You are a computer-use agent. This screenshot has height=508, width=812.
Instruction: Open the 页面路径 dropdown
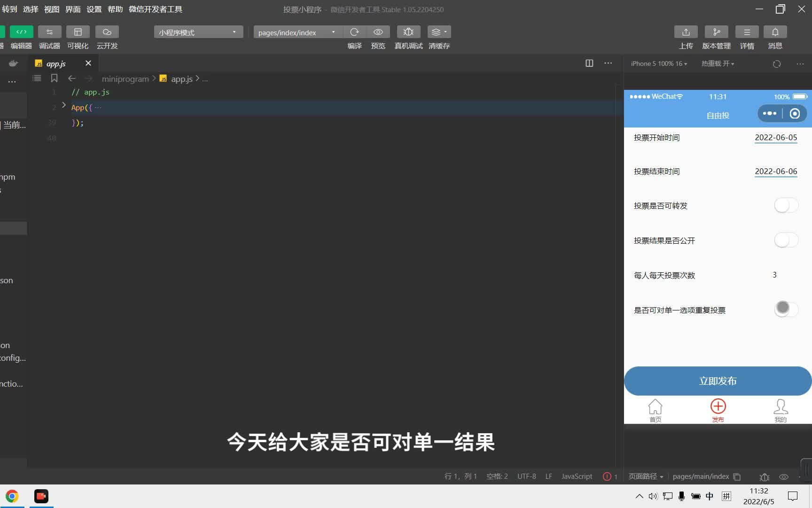pyautogui.click(x=646, y=476)
